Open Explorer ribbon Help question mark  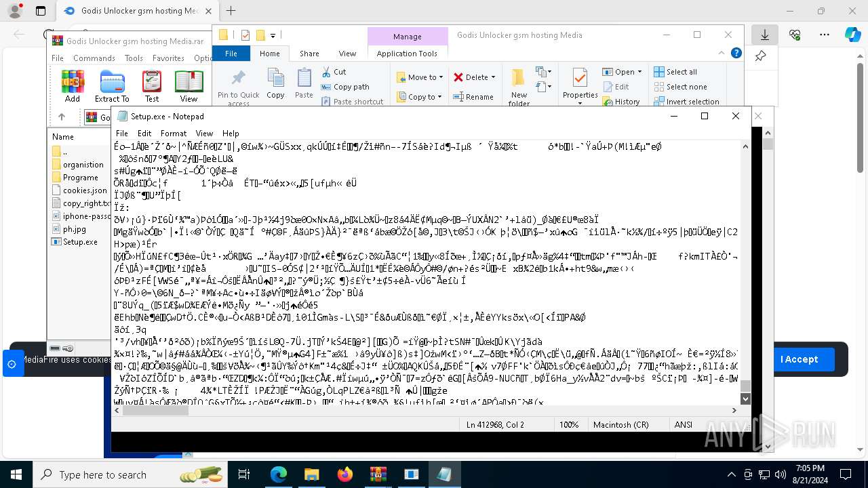click(736, 54)
